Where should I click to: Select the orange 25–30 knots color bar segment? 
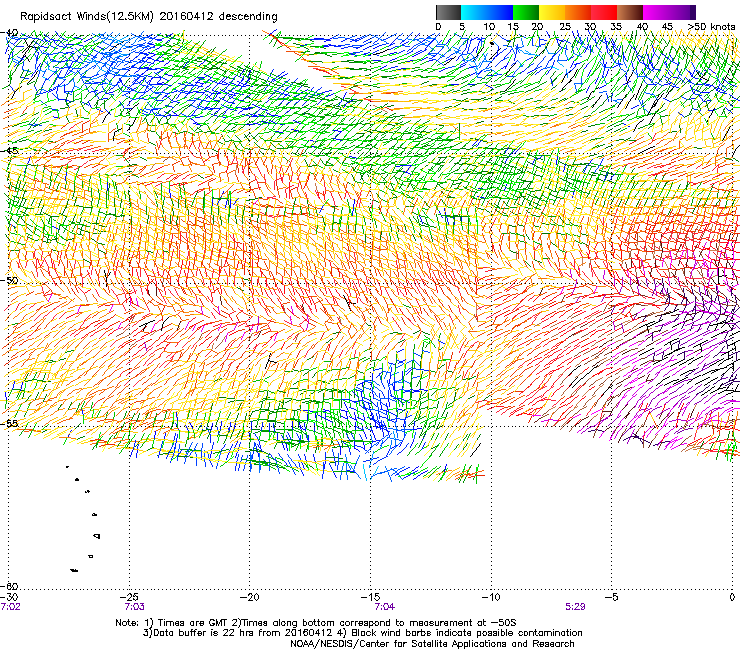578,12
